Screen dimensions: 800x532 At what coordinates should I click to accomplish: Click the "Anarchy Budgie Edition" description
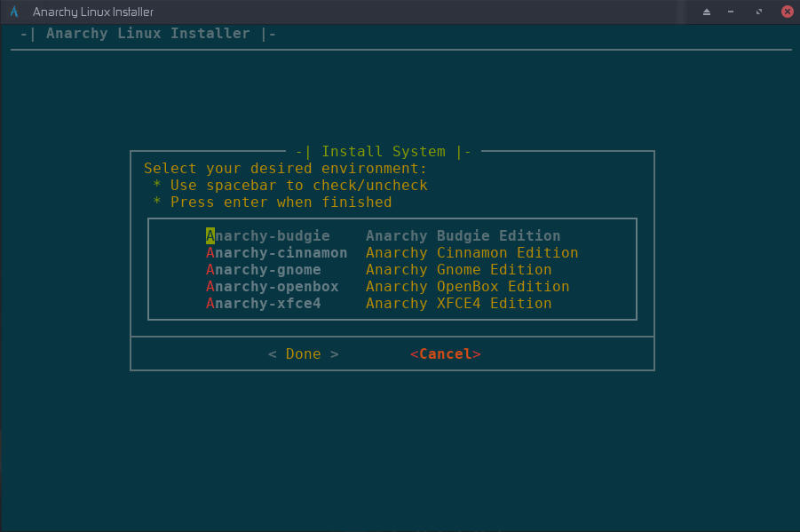463,236
